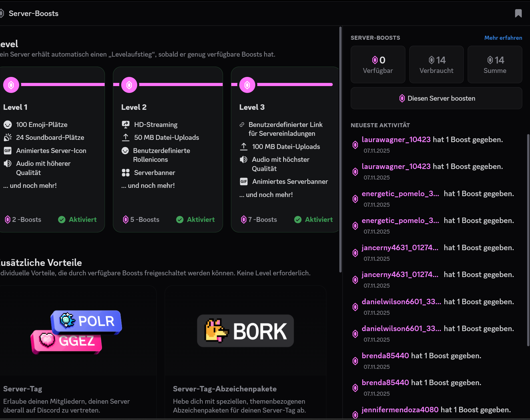Click the Summe boosts counter card
The image size is (530, 420).
pos(495,65)
